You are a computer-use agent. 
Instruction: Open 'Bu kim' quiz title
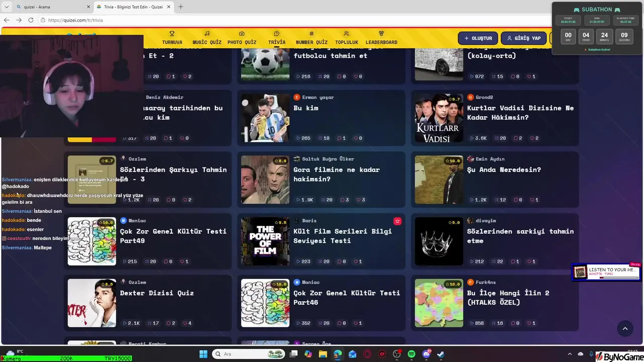(306, 108)
